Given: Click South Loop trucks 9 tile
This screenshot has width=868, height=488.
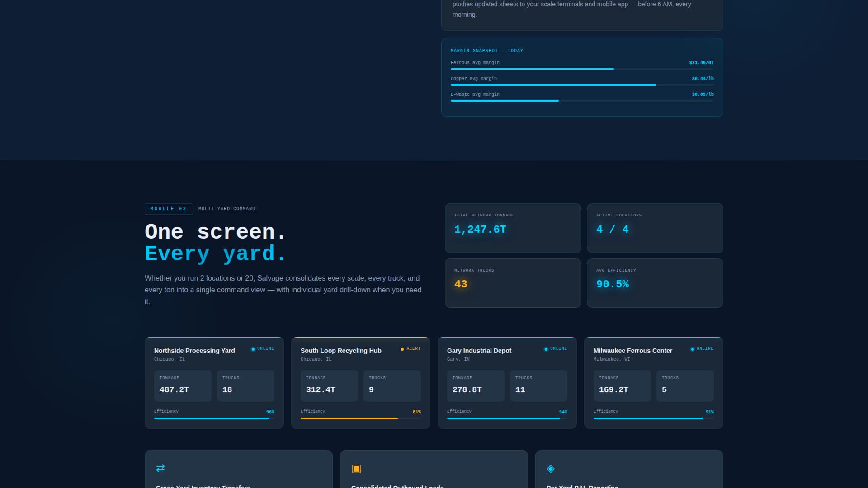Looking at the screenshot, I should coord(392,386).
